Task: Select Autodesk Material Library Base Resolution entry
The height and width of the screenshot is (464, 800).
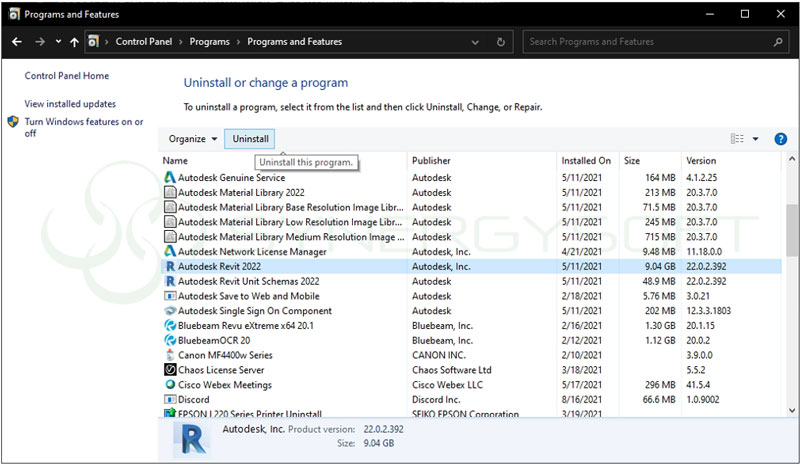Action: (290, 207)
